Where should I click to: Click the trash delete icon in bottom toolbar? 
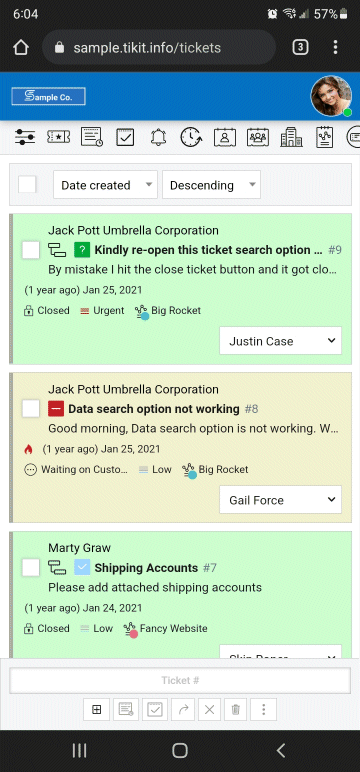pos(235,709)
